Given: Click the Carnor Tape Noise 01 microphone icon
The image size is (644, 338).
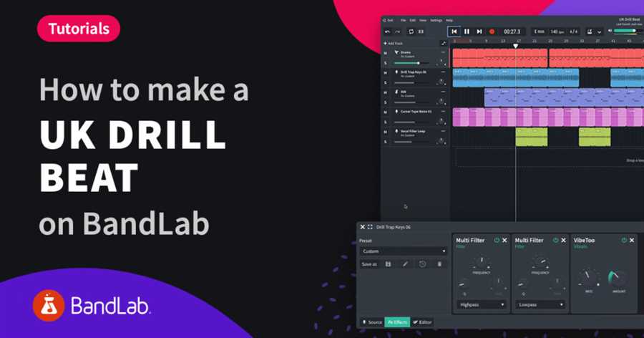Looking at the screenshot, I should 396,112.
